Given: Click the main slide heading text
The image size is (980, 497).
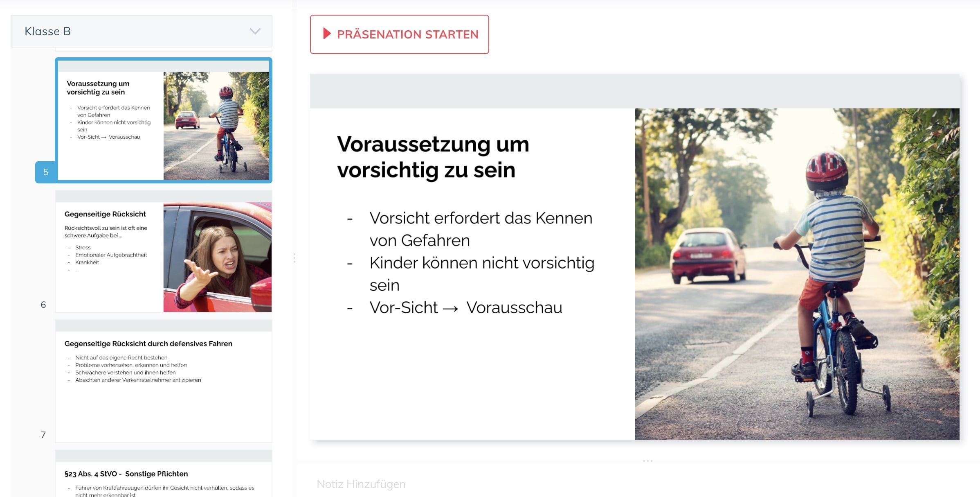Looking at the screenshot, I should coord(433,157).
